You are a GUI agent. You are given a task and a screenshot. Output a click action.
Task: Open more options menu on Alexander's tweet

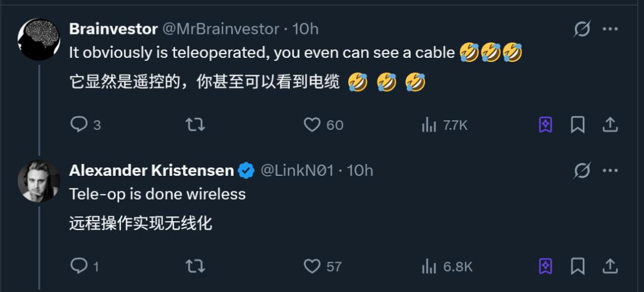(611, 170)
